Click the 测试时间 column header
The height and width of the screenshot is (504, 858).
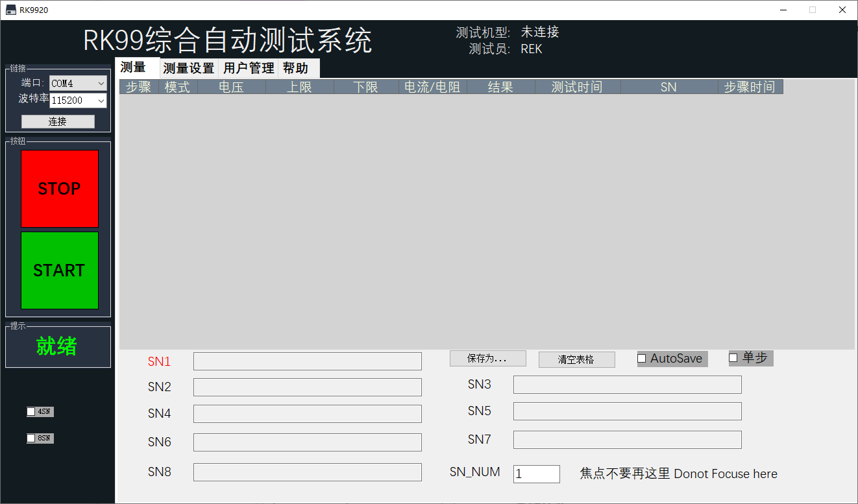(x=577, y=87)
